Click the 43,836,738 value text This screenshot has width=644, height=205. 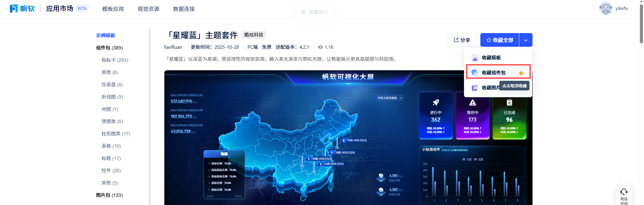point(181,132)
